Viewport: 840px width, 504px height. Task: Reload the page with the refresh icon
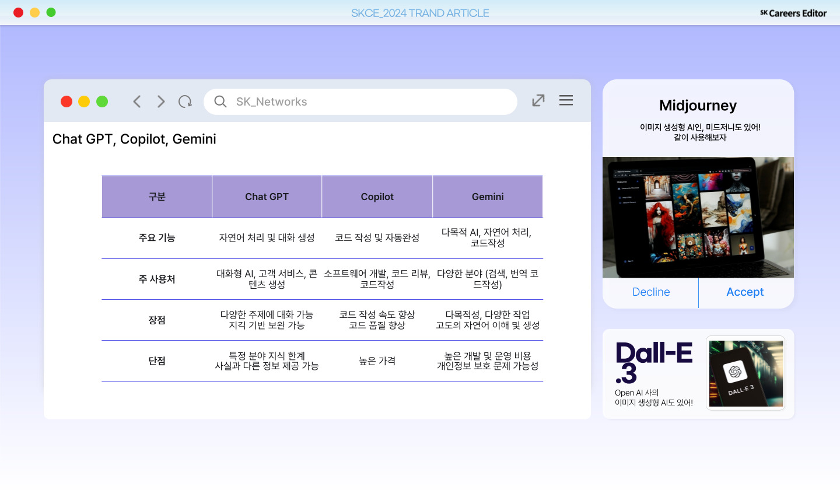pyautogui.click(x=185, y=101)
